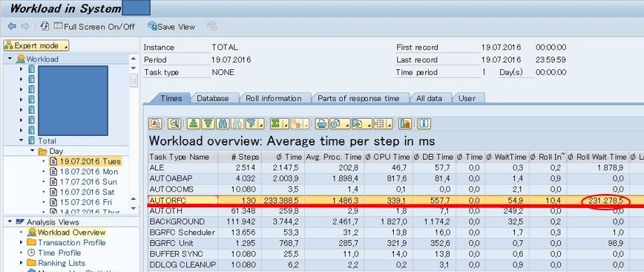Sort the table in ascending order

point(194,123)
